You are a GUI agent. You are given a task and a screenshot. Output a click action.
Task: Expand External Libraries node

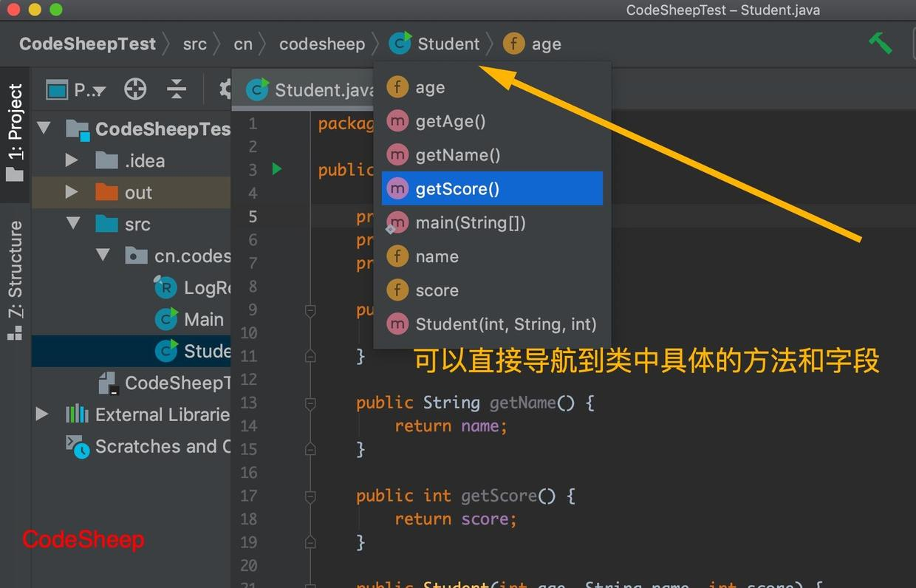[x=42, y=414]
